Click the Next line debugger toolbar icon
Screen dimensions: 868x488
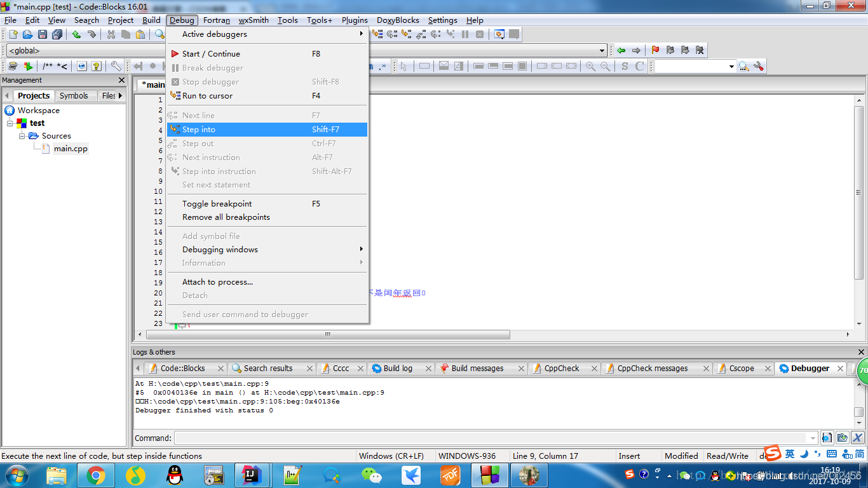(392, 34)
